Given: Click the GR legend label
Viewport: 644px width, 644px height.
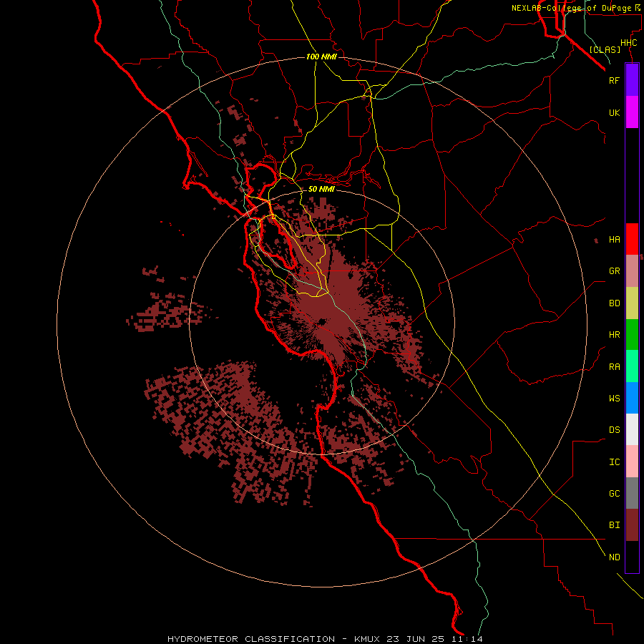Looking at the screenshot, I should tap(614, 271).
